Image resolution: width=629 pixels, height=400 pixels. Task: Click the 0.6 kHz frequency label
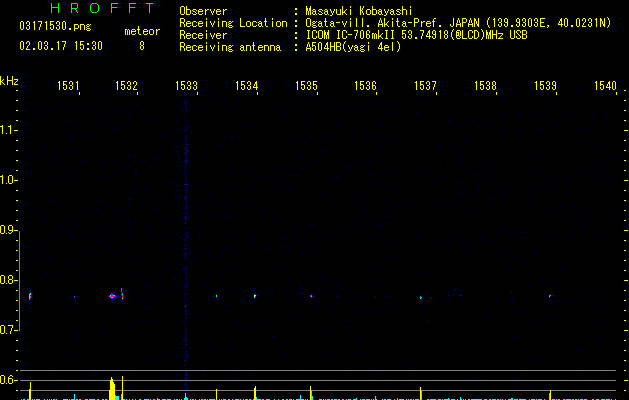8,380
